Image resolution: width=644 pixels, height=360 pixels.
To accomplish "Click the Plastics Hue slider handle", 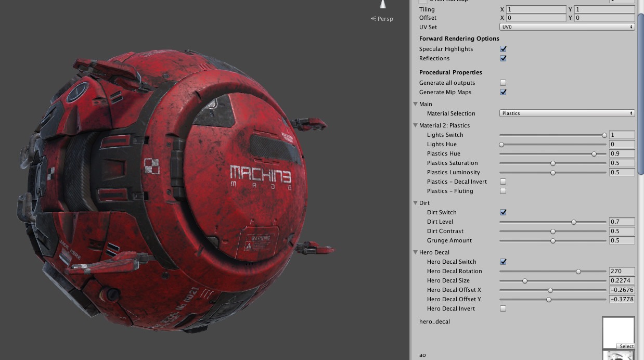I will [x=594, y=154].
